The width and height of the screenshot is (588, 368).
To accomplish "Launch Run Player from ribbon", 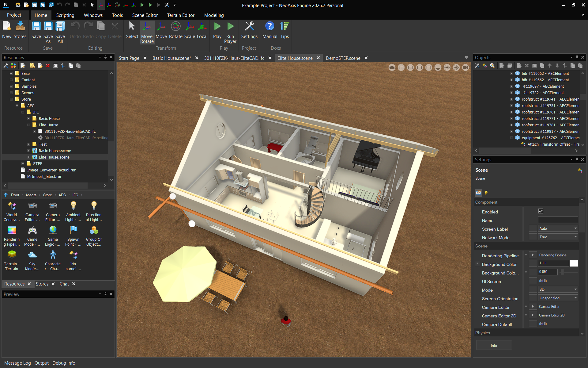I will [230, 32].
